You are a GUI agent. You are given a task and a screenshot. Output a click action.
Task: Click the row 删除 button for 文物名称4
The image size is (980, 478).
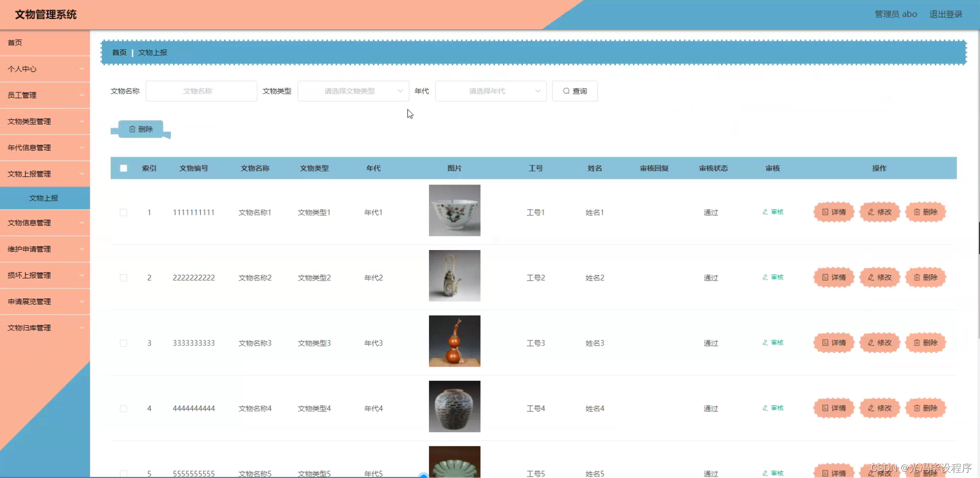click(x=925, y=408)
